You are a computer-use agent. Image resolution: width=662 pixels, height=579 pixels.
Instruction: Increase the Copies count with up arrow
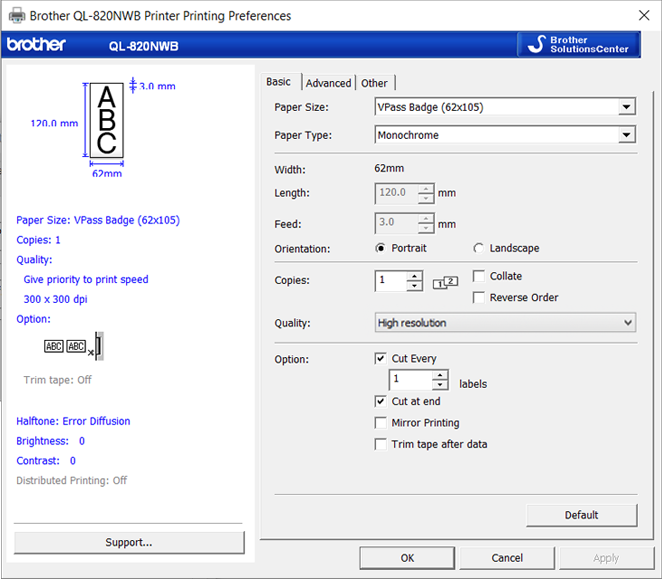[x=415, y=276]
